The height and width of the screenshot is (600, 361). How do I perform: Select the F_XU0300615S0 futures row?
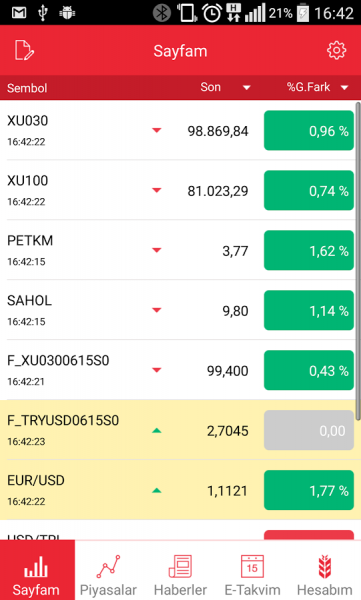point(178,370)
